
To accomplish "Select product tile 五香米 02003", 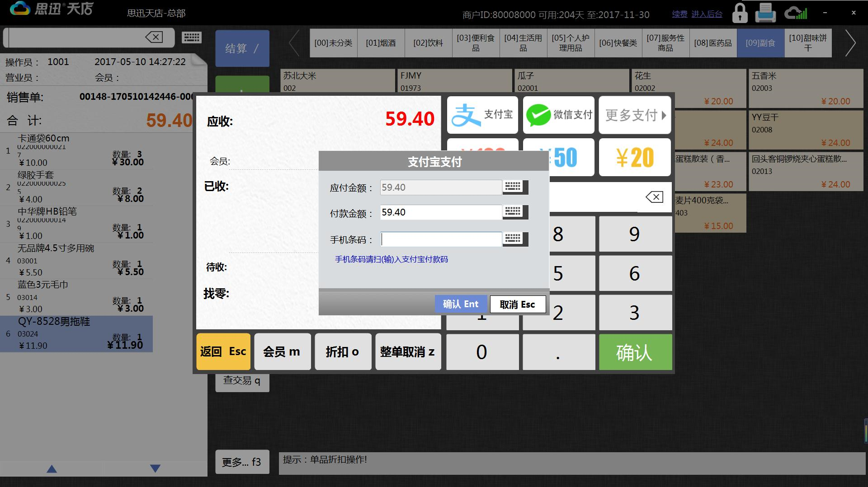I will pyautogui.click(x=806, y=89).
